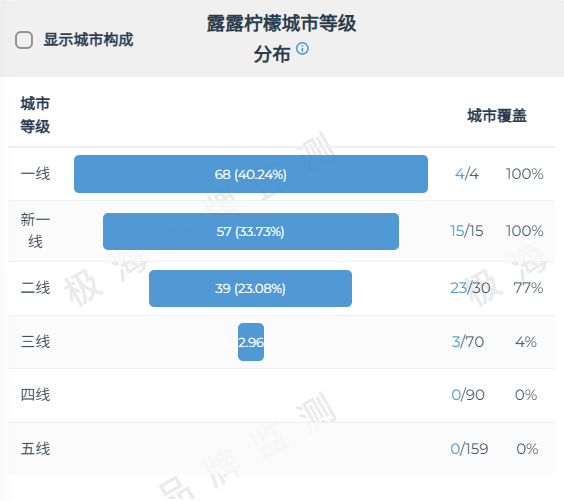Select the 一线 bar showing 68 (40.24%)
This screenshot has width=564, height=501.
coord(251,174)
